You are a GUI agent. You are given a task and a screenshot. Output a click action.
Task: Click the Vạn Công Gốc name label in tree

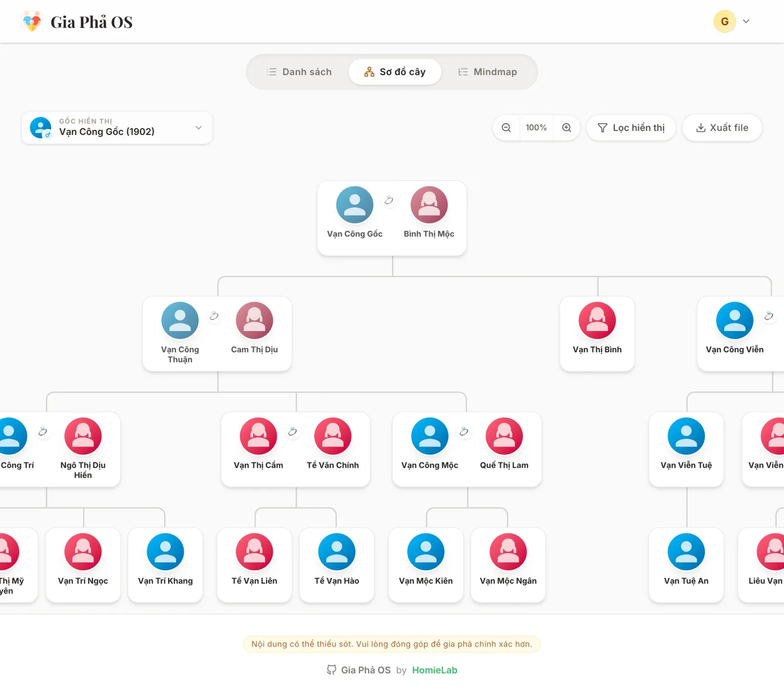[x=354, y=234]
